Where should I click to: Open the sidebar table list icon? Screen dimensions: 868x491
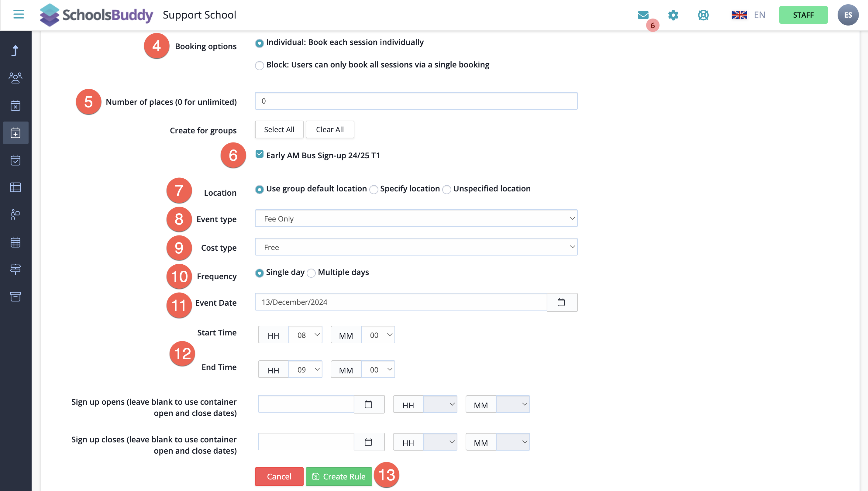15,187
